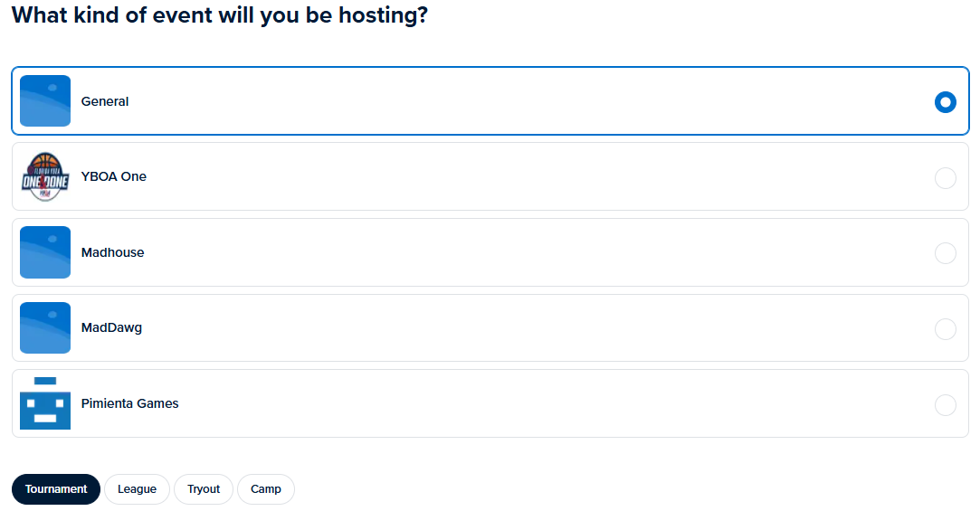This screenshot has width=980, height=511.
Task: Select the YBOA One radio button
Action: pos(945,177)
